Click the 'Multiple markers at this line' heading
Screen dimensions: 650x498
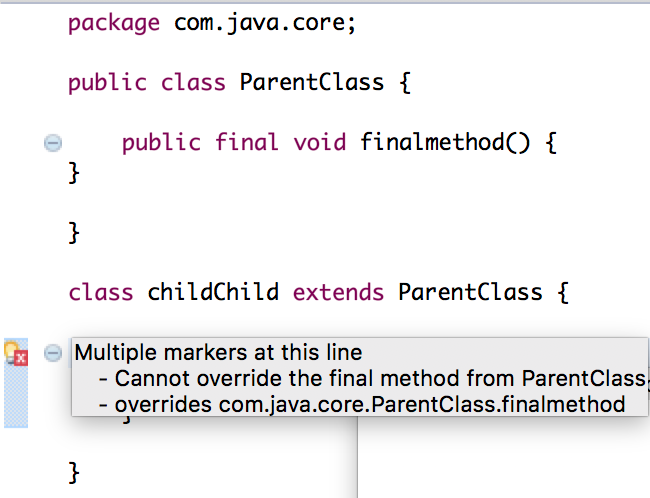(x=218, y=352)
